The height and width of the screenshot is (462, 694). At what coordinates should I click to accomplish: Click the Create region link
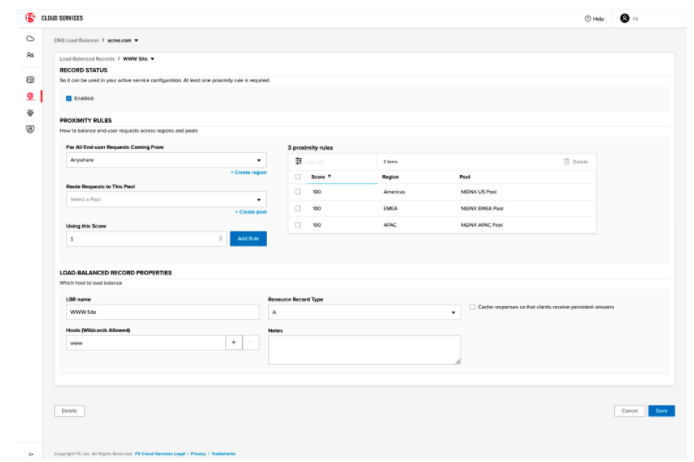(x=248, y=173)
